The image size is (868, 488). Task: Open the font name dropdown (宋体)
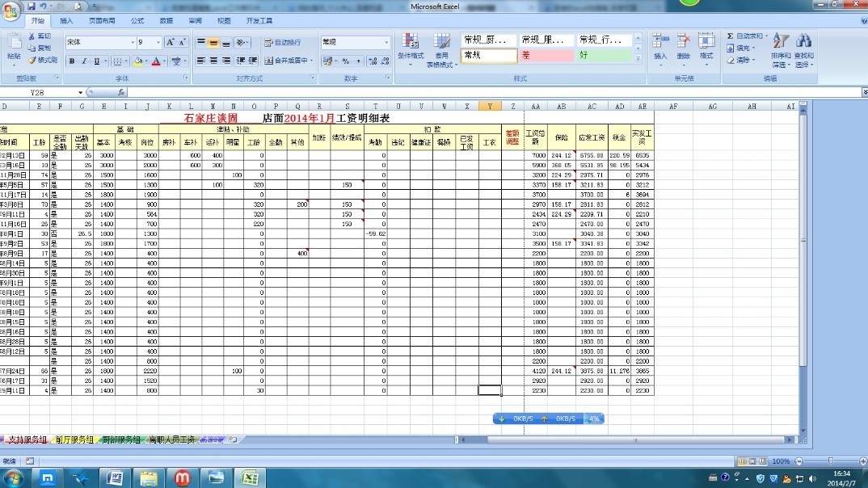(133, 43)
